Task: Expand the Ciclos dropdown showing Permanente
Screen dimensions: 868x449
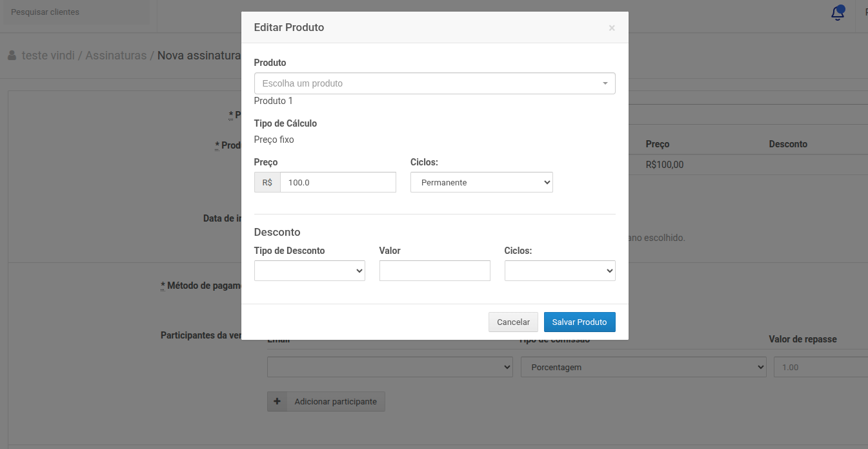Action: 481,182
